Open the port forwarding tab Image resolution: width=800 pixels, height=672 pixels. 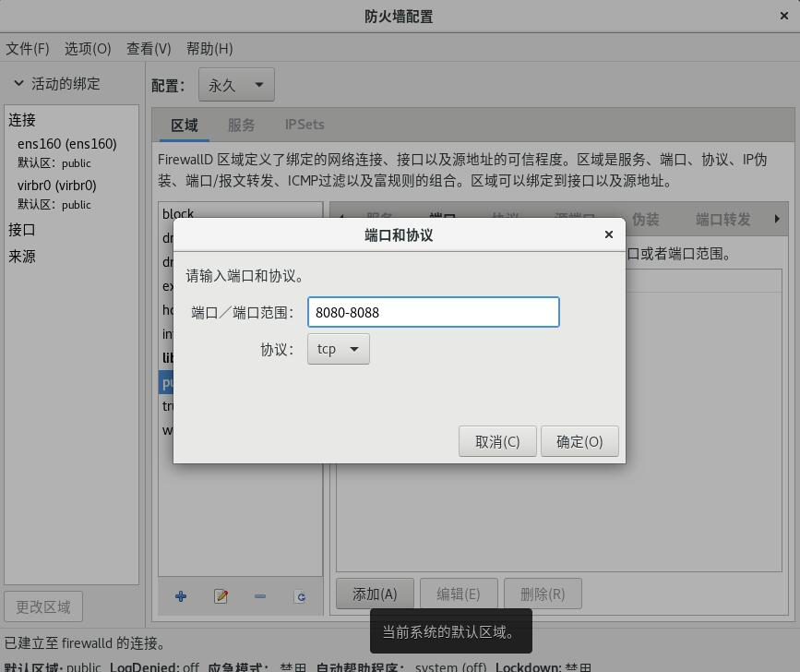click(x=723, y=220)
